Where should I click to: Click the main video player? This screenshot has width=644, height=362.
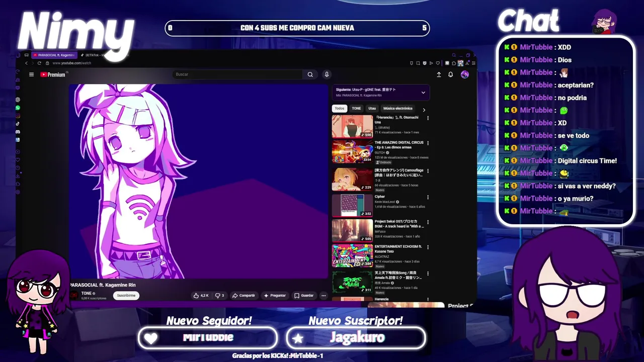199,181
